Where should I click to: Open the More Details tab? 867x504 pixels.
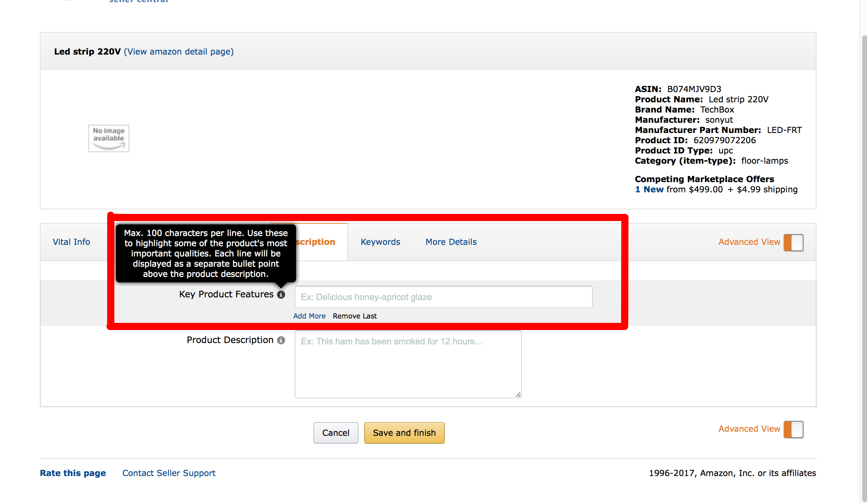(x=451, y=242)
